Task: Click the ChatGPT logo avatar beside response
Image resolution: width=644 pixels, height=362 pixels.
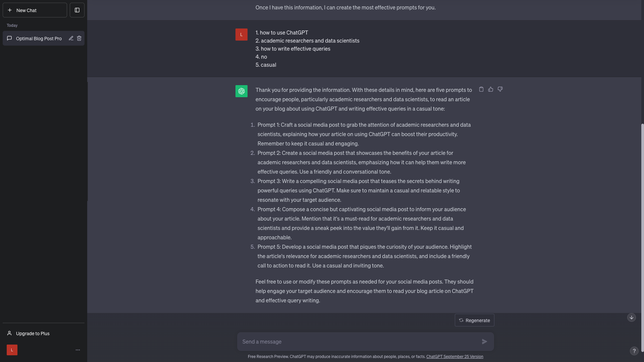Action: tap(241, 91)
